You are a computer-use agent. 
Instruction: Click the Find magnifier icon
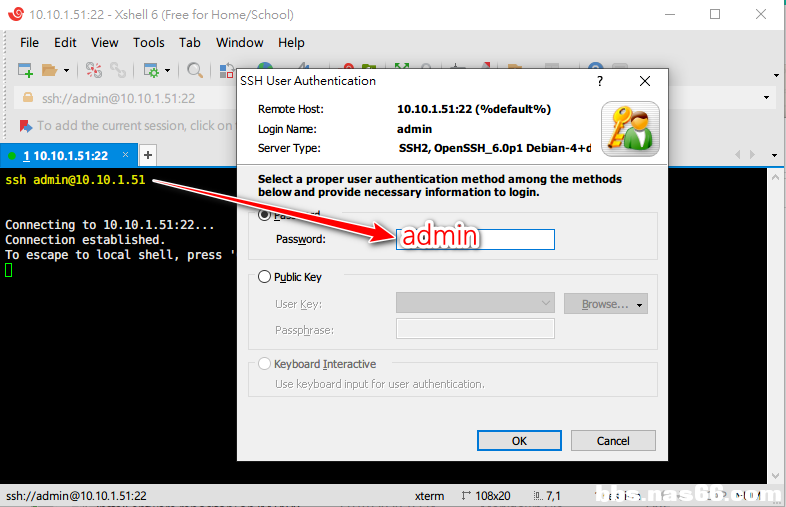point(194,70)
